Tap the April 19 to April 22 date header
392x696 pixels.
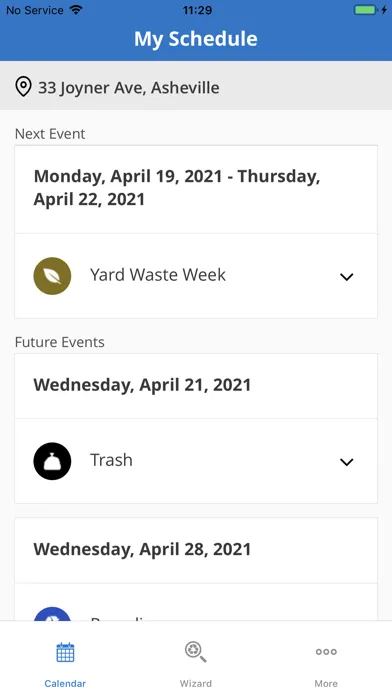point(177,188)
